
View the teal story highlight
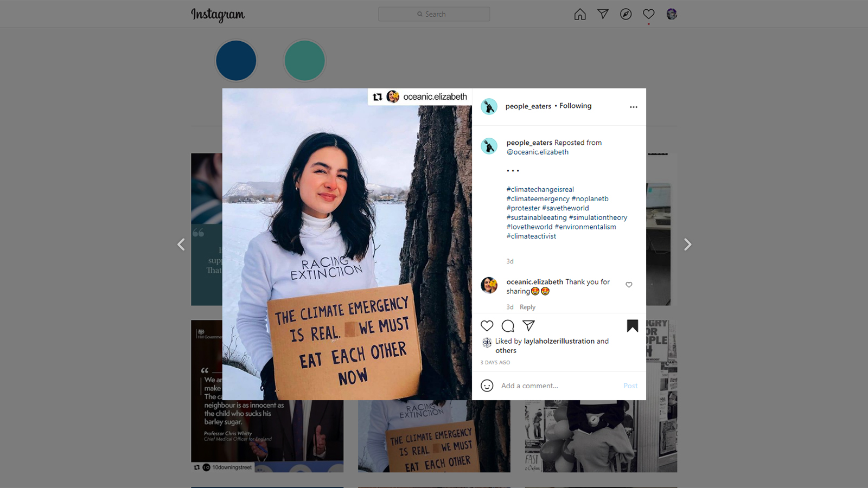pyautogui.click(x=304, y=60)
